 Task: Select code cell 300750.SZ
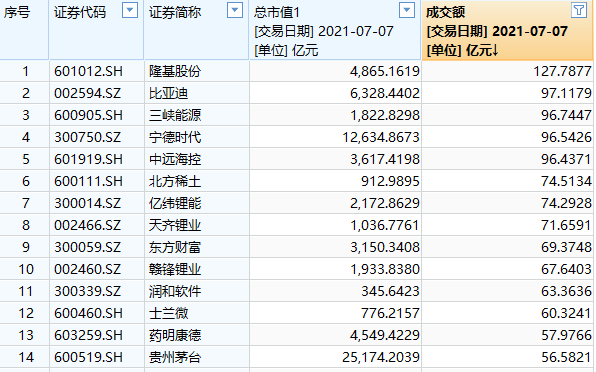click(x=97, y=137)
